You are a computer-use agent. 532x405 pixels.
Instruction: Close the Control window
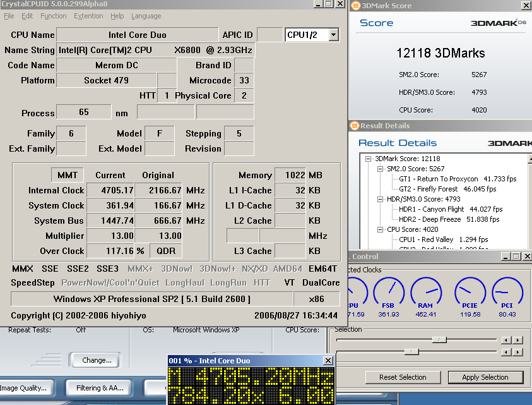(x=527, y=257)
